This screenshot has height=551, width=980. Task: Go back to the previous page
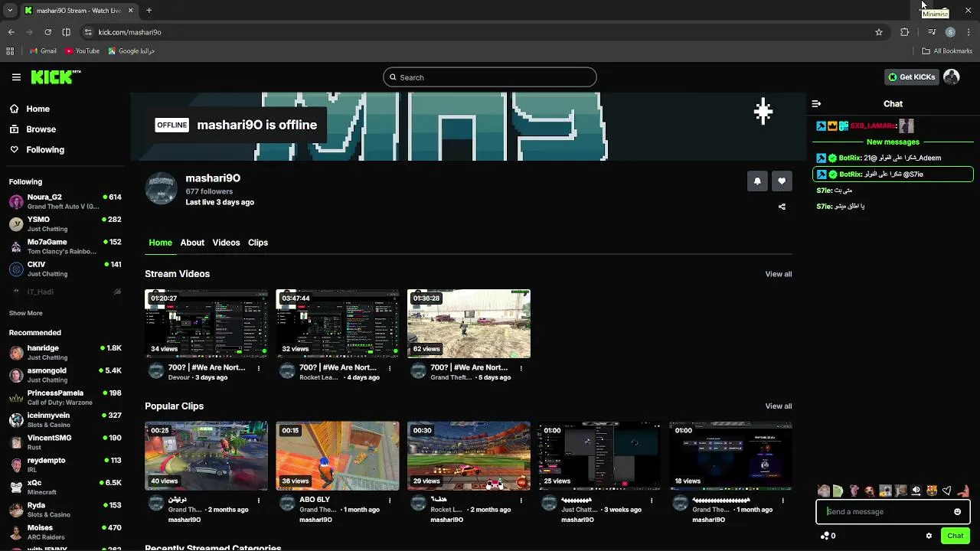[11, 32]
